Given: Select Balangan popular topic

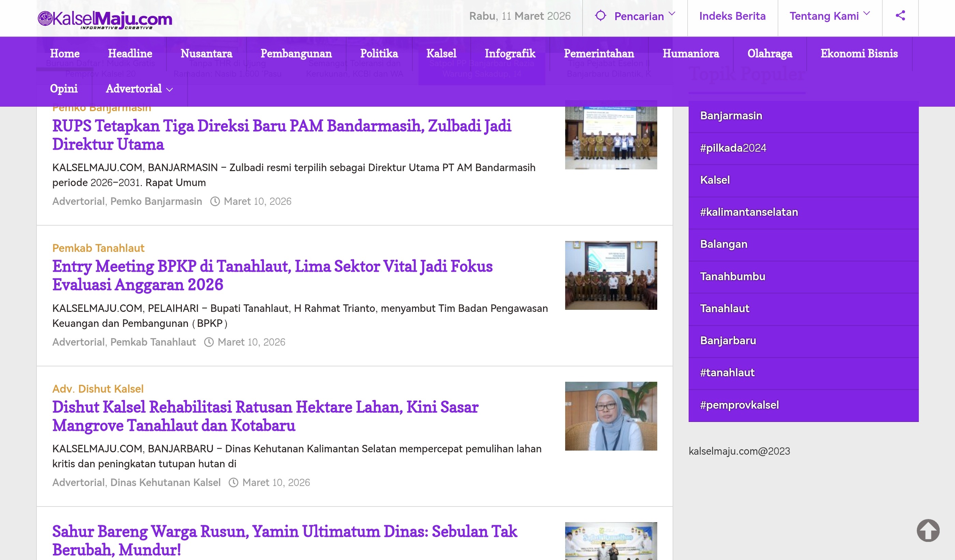Looking at the screenshot, I should click(804, 245).
